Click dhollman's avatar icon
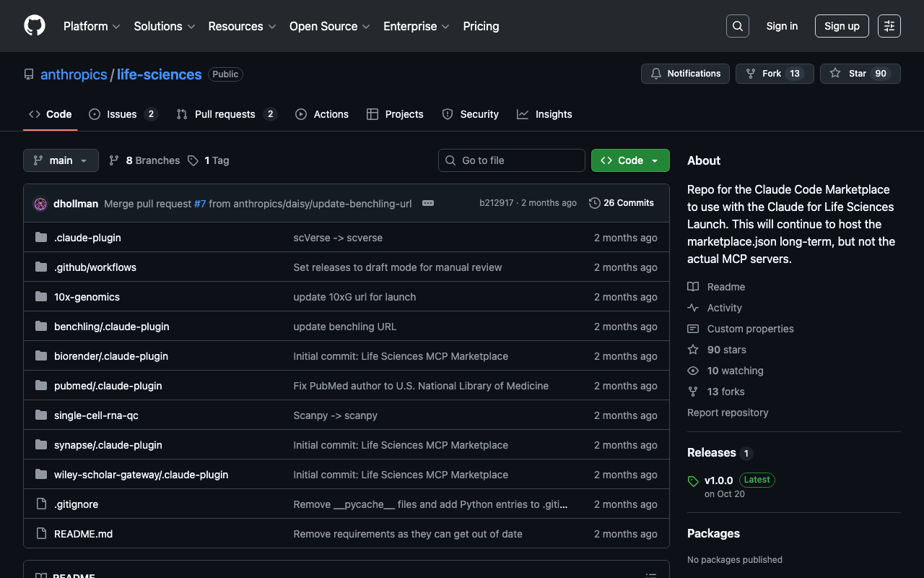 point(40,204)
